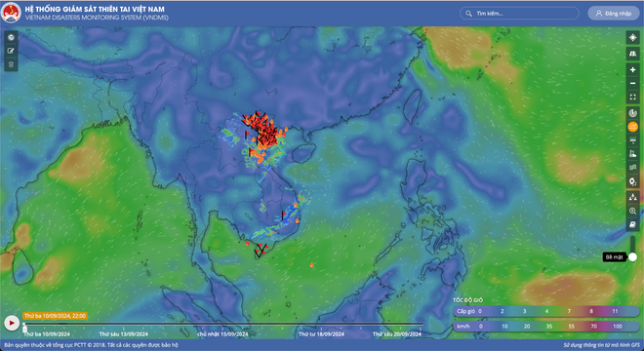Image resolution: width=644 pixels, height=351 pixels.
Task: Click the Tốc độ gió legend title
Action: [x=467, y=300]
